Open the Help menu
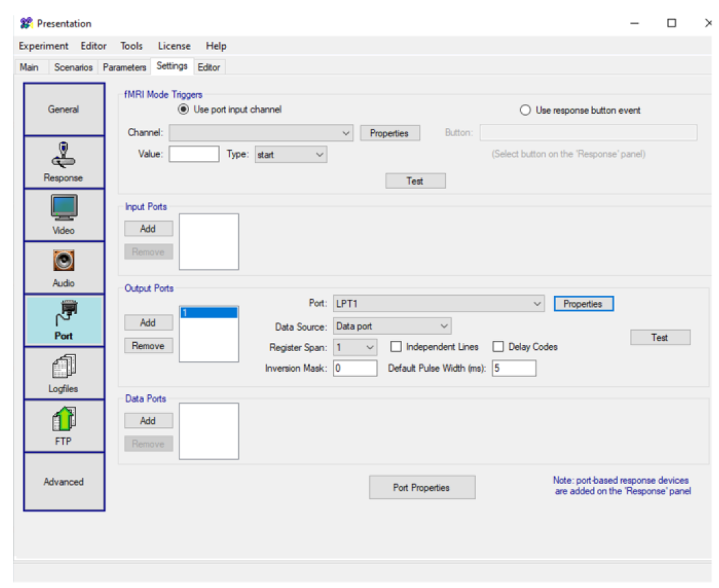This screenshot has height=588, width=719. coord(216,46)
